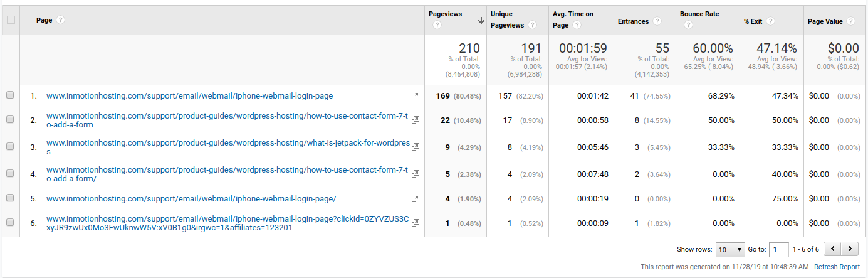
Task: Open help tooltip for % Exit column
Action: (770, 21)
